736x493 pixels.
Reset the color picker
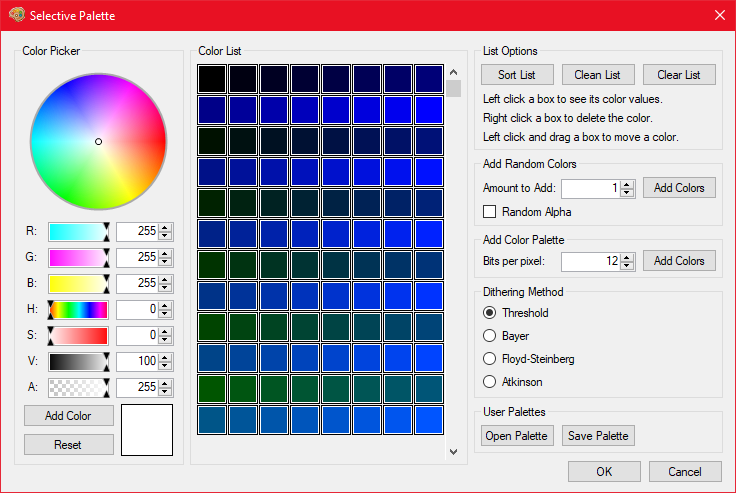point(69,445)
